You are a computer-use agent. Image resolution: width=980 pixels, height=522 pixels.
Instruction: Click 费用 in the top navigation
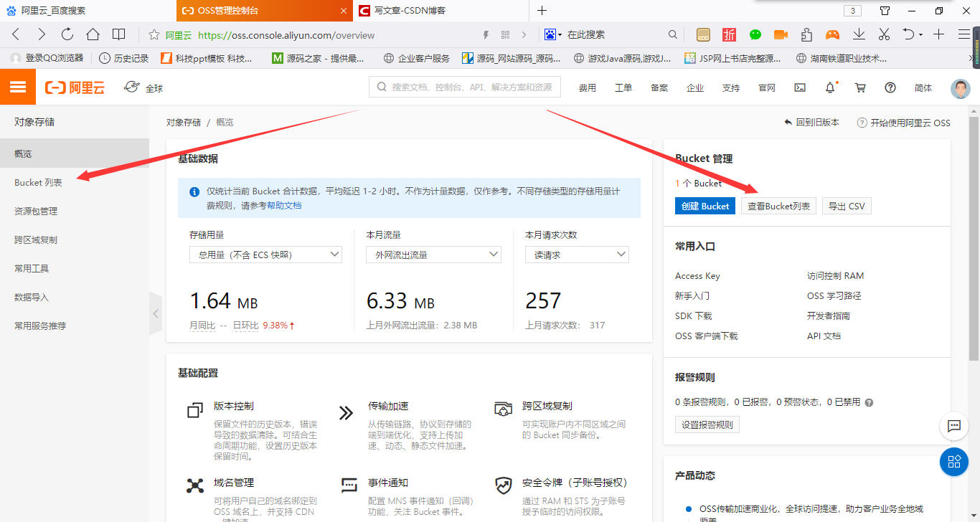coord(588,87)
